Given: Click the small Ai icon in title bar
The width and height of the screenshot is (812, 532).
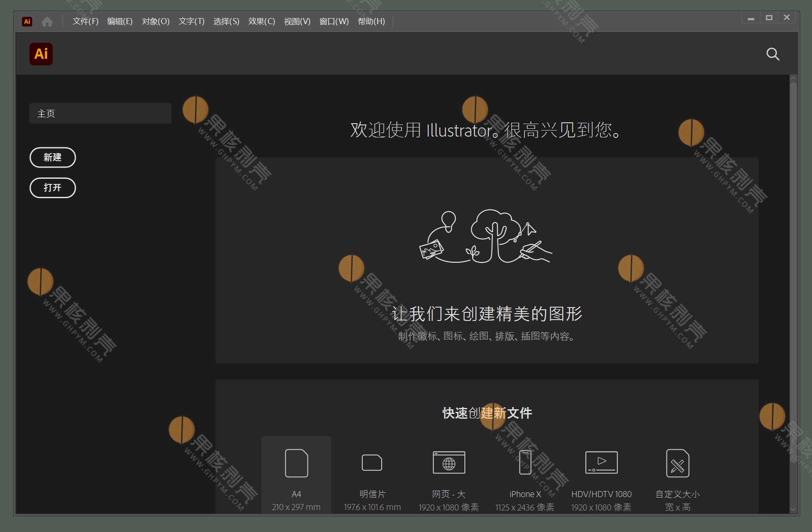Looking at the screenshot, I should 27,22.
